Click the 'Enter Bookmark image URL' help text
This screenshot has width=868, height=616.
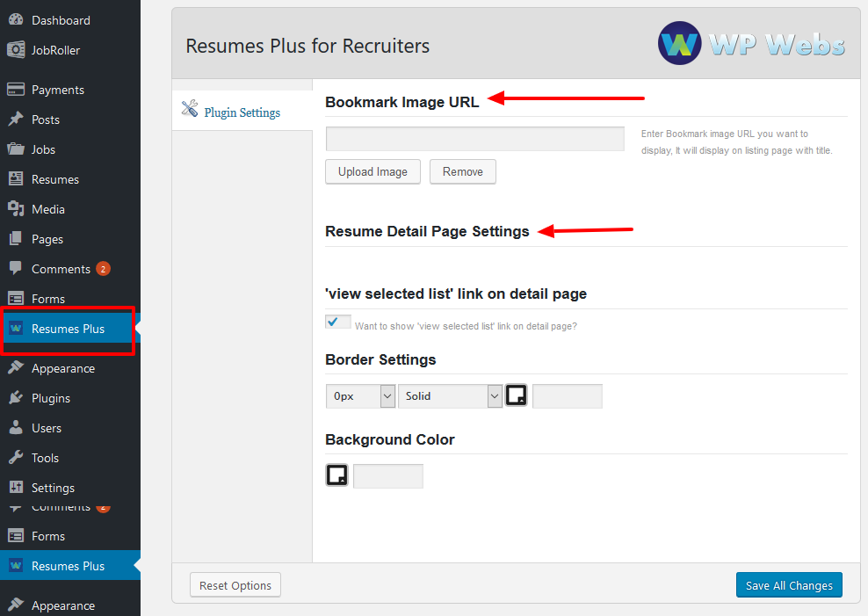tap(737, 141)
